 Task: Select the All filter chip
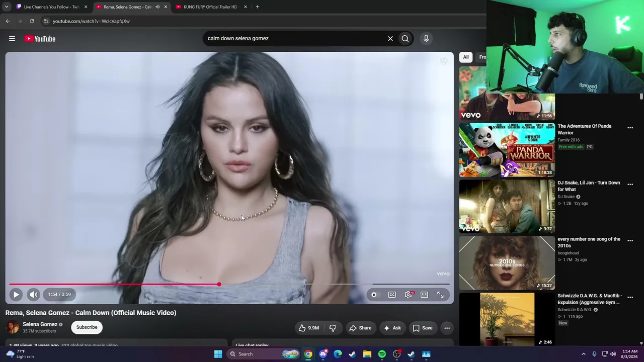[466, 57]
